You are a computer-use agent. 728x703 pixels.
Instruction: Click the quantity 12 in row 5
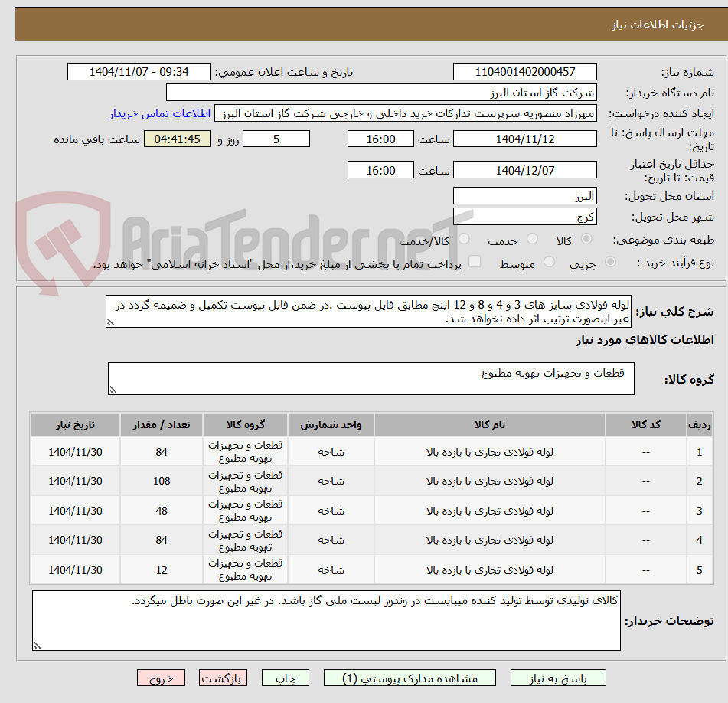point(162,570)
